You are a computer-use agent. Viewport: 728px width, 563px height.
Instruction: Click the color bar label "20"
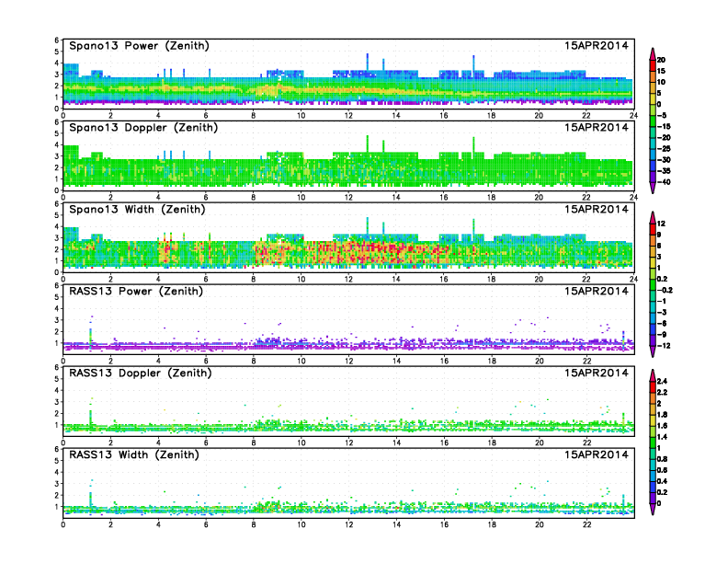pyautogui.click(x=661, y=60)
